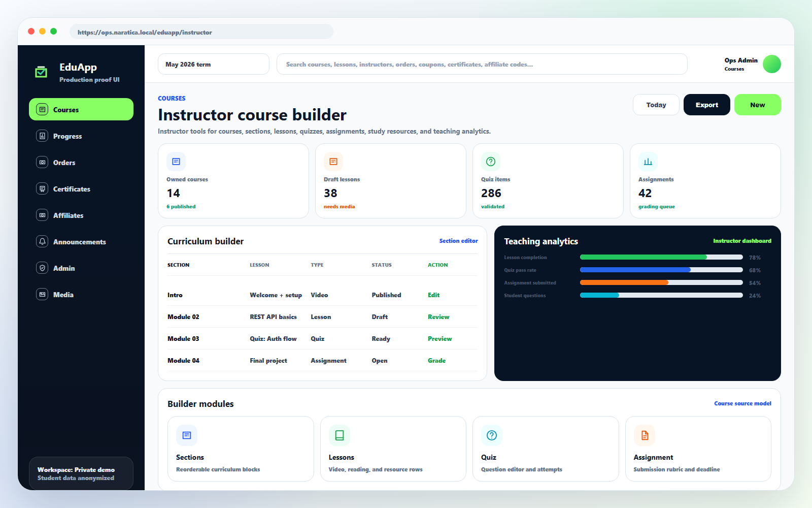Click the Quiz pass rate bar
812x508 pixels.
point(661,270)
